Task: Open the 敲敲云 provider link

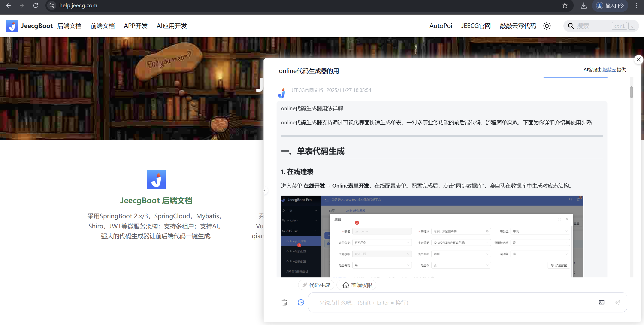Action: [x=609, y=70]
